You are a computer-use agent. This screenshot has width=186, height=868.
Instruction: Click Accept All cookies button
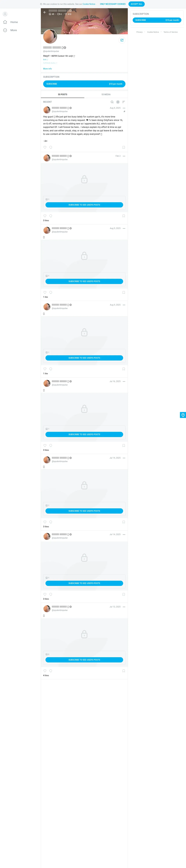136,4
